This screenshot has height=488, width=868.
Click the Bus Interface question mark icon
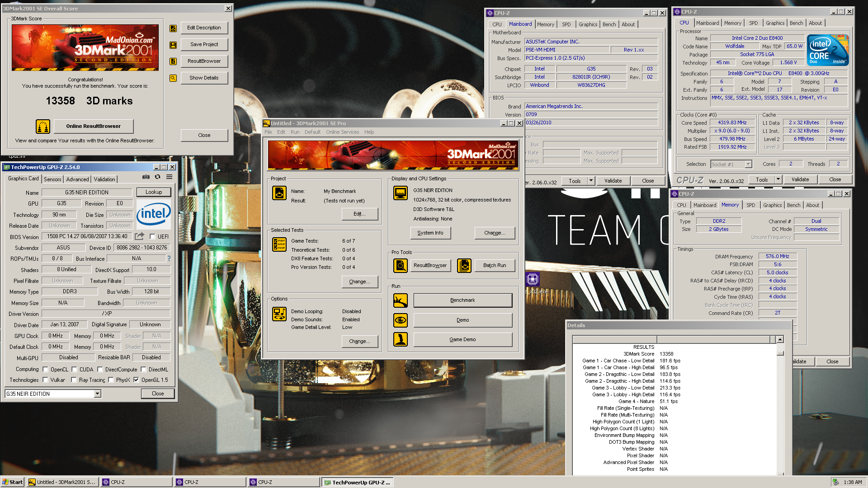click(x=169, y=258)
